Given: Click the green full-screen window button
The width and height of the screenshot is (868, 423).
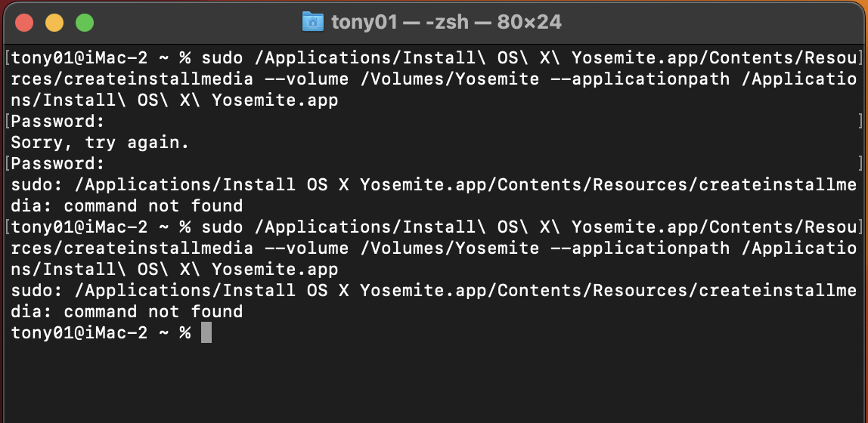Looking at the screenshot, I should pyautogui.click(x=85, y=23).
